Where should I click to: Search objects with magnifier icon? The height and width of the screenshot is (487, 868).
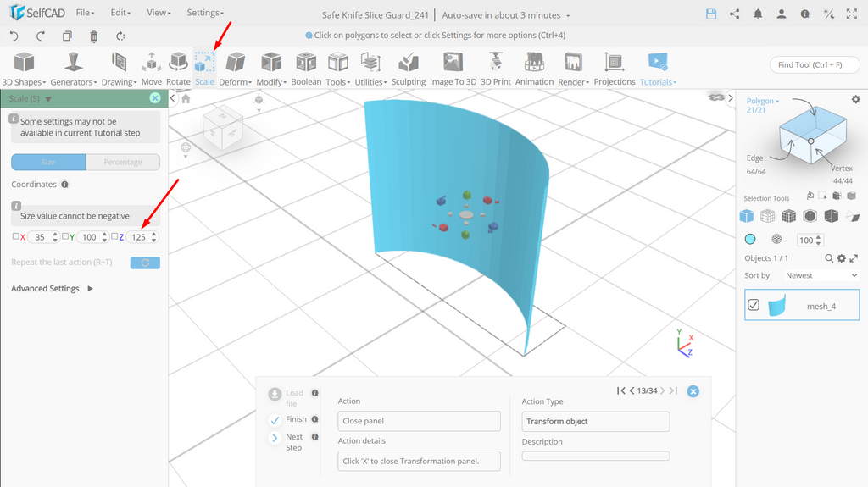(829, 258)
